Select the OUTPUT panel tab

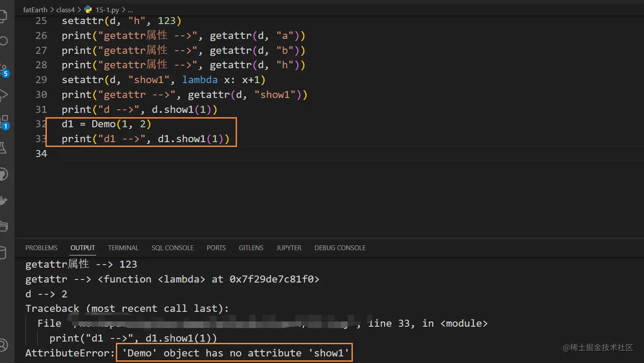[83, 248]
